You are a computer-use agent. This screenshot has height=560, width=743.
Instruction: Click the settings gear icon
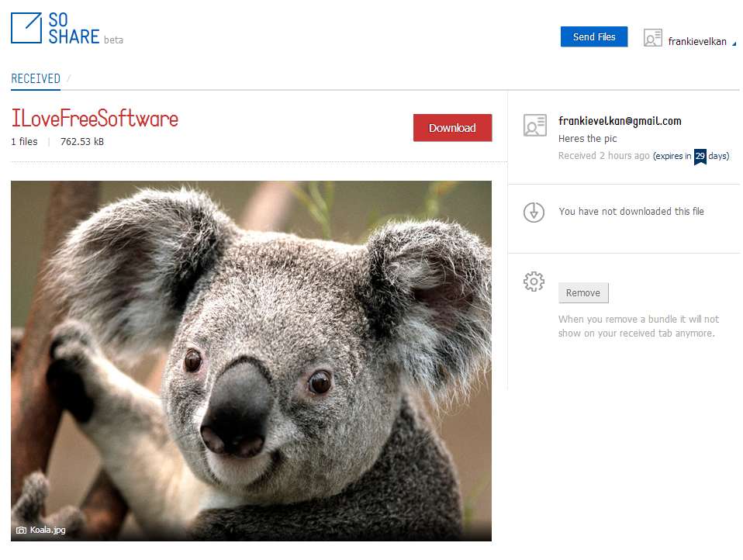point(534,282)
